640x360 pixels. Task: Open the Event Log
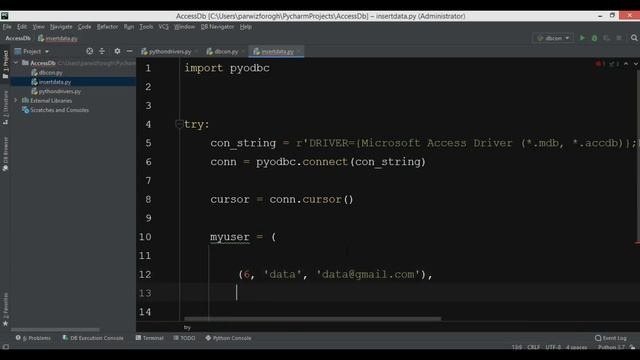[x=611, y=338]
